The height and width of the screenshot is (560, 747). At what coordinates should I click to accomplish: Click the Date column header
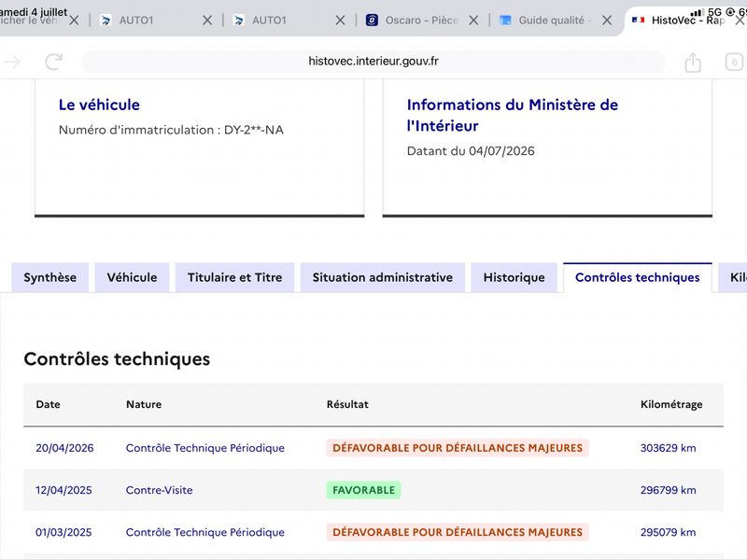(49, 404)
